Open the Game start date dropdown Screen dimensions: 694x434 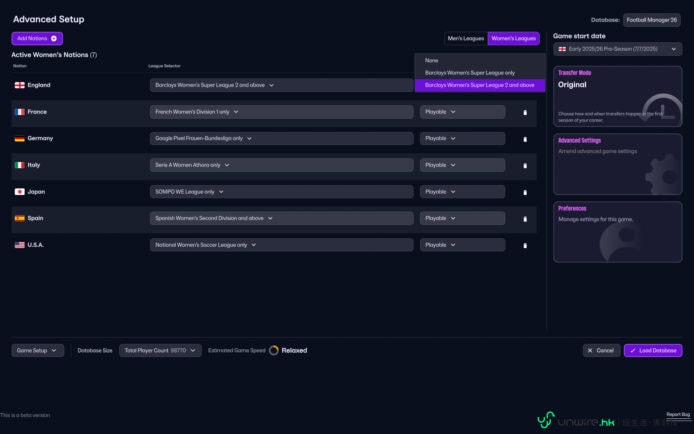[x=617, y=49]
